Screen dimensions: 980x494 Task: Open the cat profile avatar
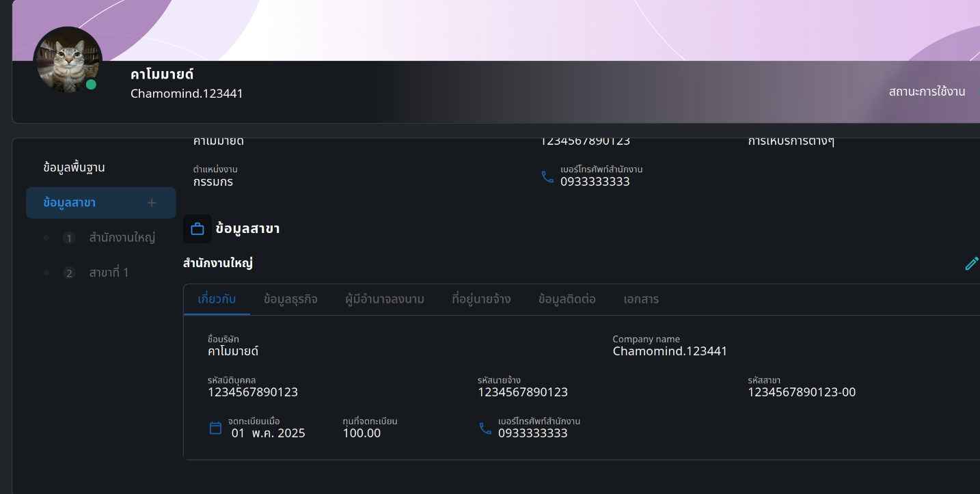tap(67, 59)
